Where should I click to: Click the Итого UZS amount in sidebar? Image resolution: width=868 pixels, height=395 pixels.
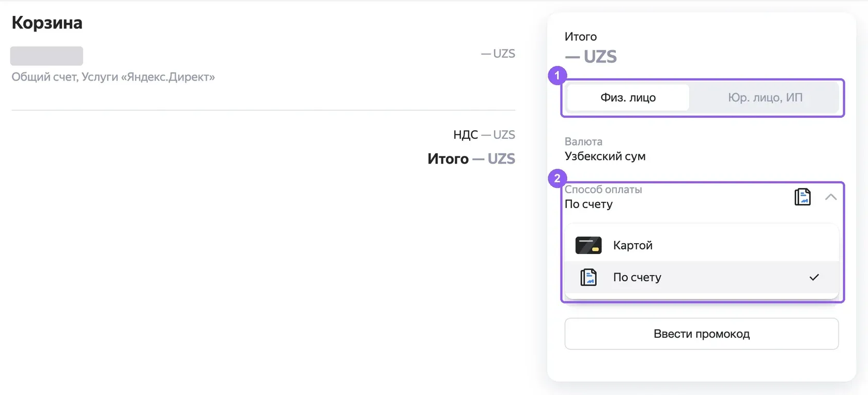[x=591, y=56]
